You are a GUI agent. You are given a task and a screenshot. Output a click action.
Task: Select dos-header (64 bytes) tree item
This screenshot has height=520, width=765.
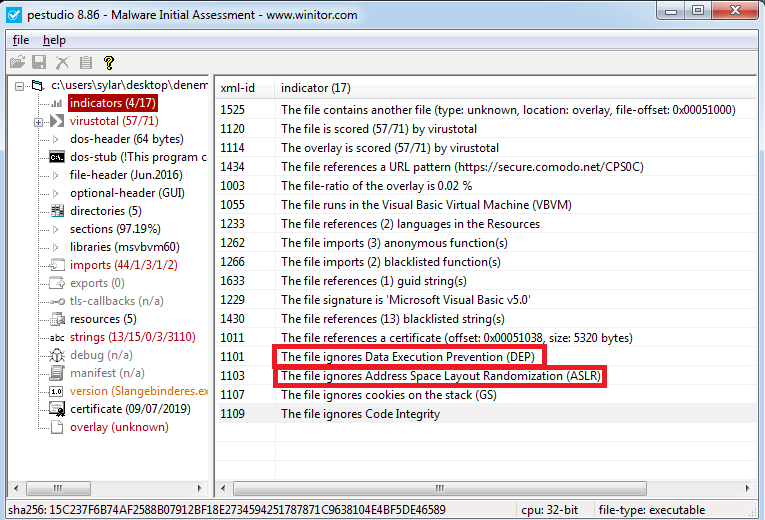[127, 139]
